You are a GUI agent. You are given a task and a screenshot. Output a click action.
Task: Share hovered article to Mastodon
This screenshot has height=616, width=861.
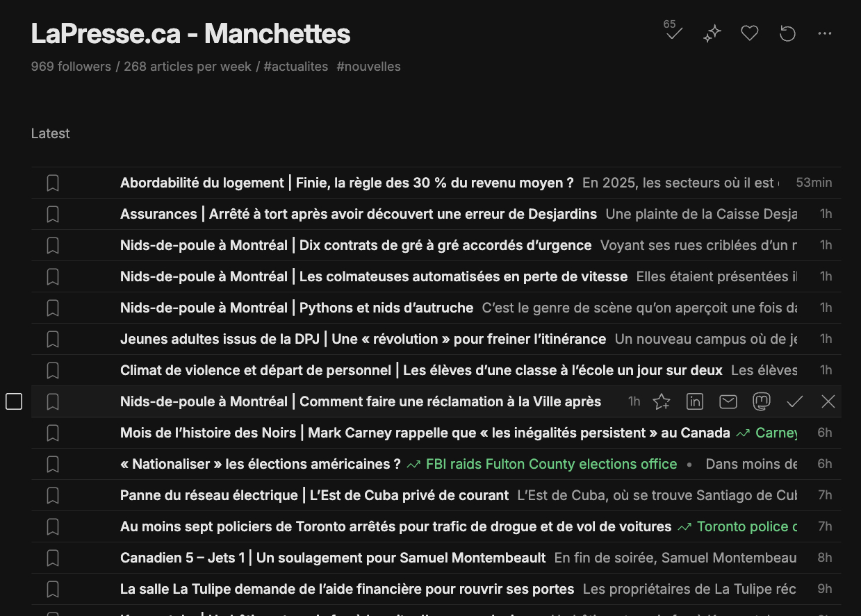[762, 401]
